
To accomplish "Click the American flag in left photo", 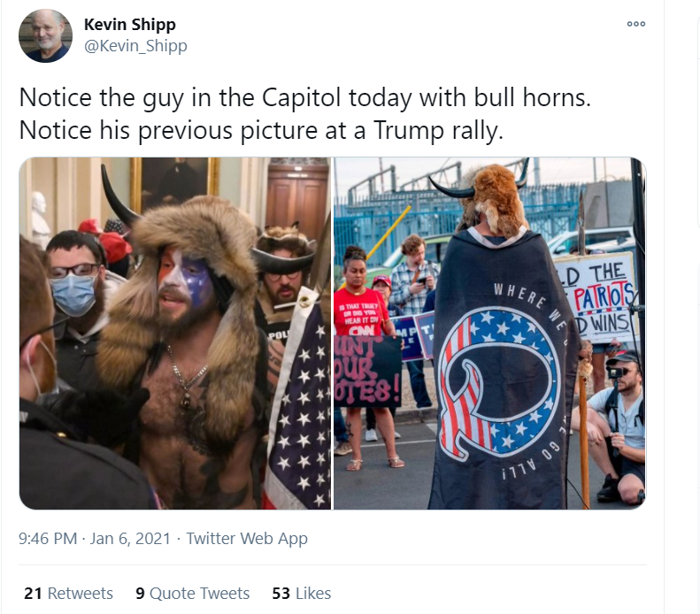I will point(298,402).
